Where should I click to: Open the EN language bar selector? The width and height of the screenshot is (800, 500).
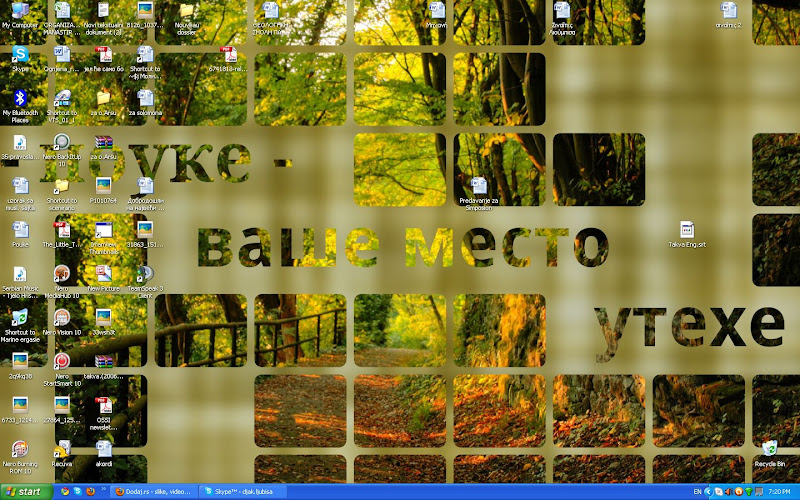tap(697, 492)
